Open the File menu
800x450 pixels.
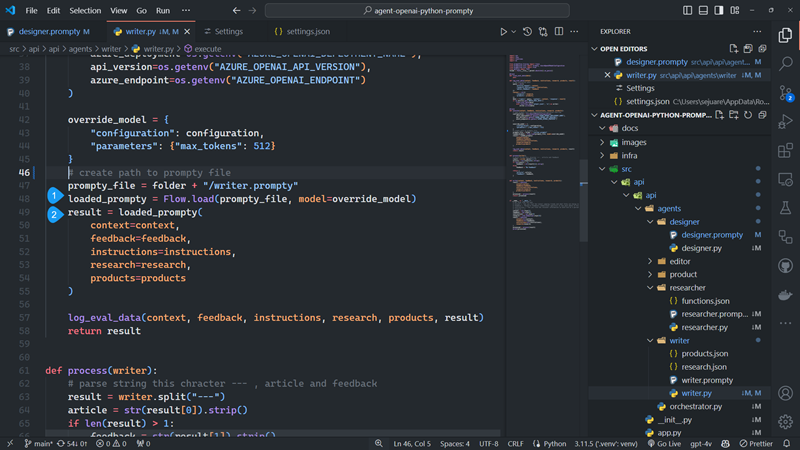(31, 10)
